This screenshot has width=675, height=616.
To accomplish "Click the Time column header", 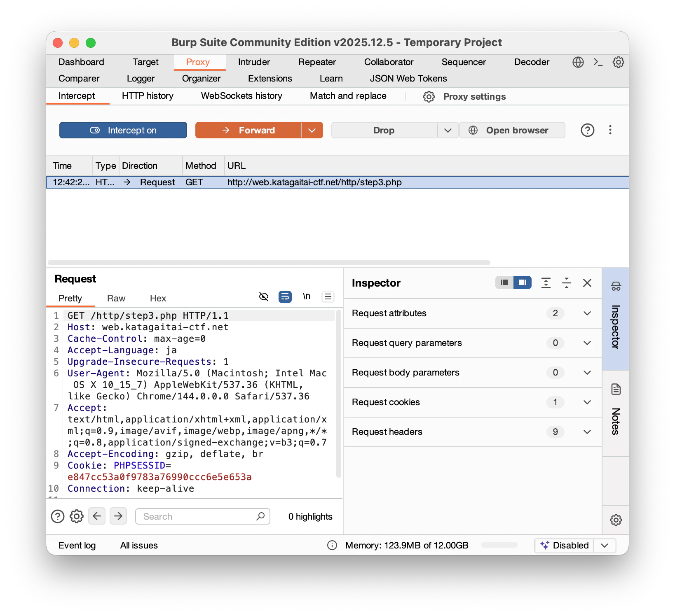I will pos(69,166).
